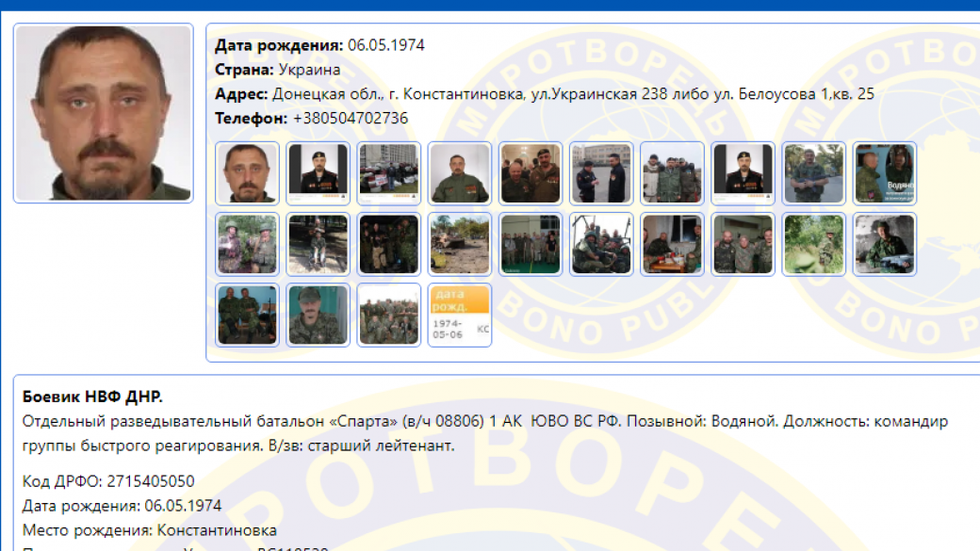
Task: View the two men in berets with medals thumbnail
Action: coord(531,173)
